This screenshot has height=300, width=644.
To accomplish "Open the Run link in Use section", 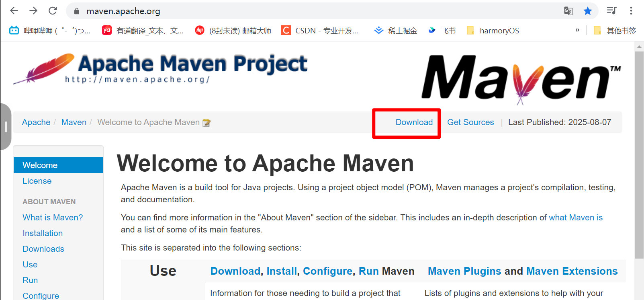I will (x=369, y=271).
